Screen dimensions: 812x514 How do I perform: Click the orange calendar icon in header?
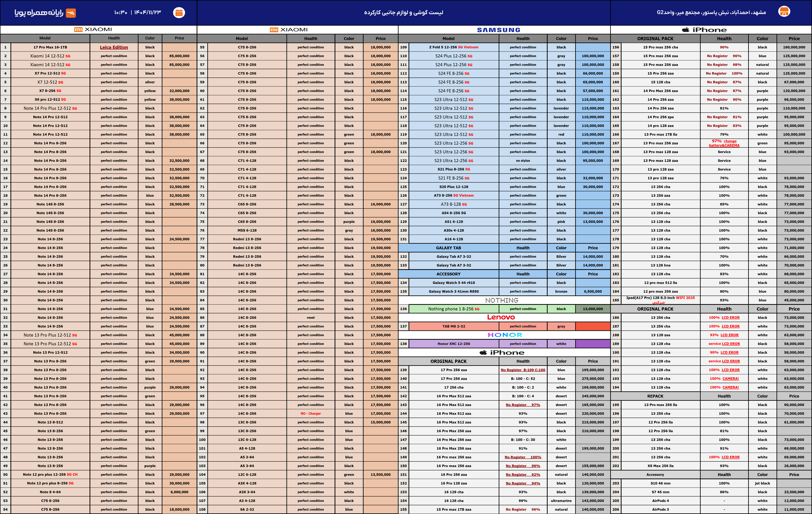tap(179, 12)
